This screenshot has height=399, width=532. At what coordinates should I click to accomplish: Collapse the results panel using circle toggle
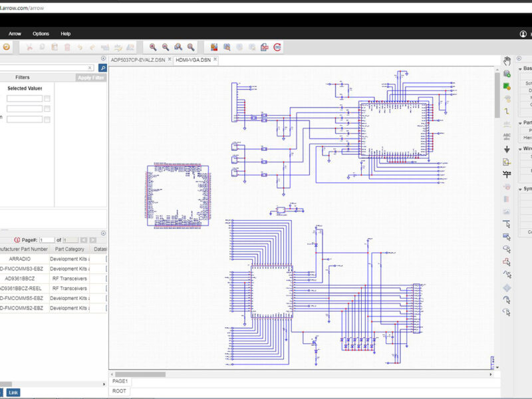[x=103, y=233]
